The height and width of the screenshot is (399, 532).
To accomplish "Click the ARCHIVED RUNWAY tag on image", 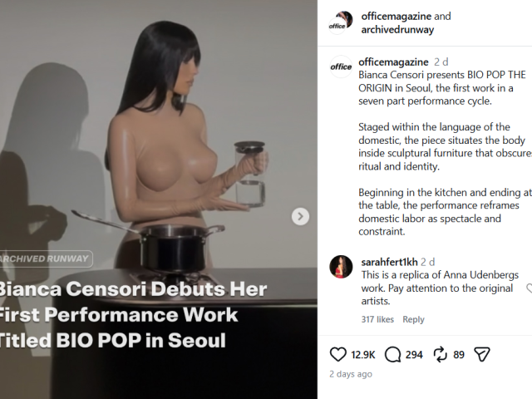I will coord(46,259).
